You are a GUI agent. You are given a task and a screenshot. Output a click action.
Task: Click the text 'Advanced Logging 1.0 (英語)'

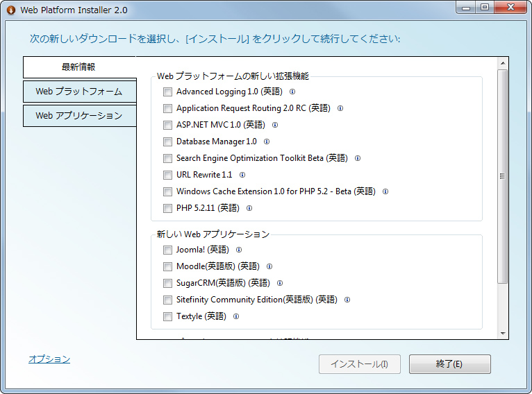click(x=229, y=92)
